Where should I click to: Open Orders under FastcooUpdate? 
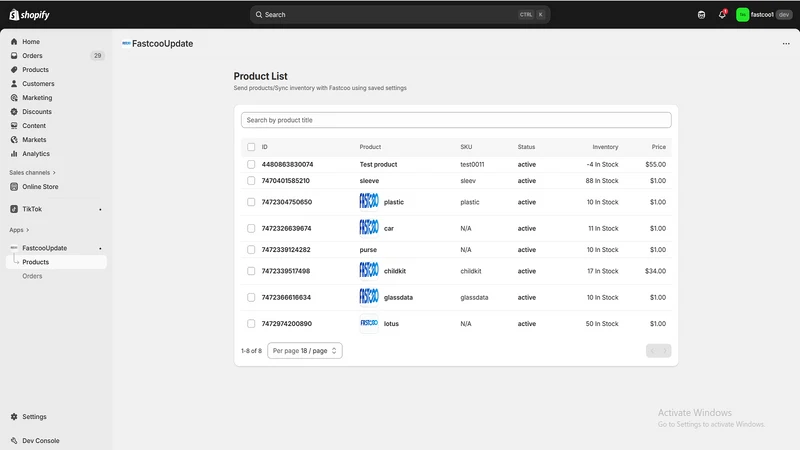pos(32,276)
